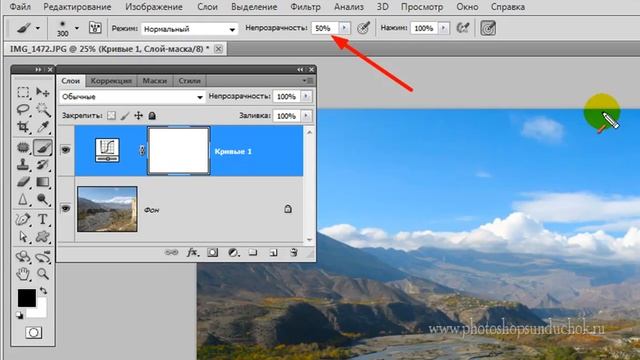Select the Path Selection tool
This screenshot has height=360, width=640.
coord(23,237)
